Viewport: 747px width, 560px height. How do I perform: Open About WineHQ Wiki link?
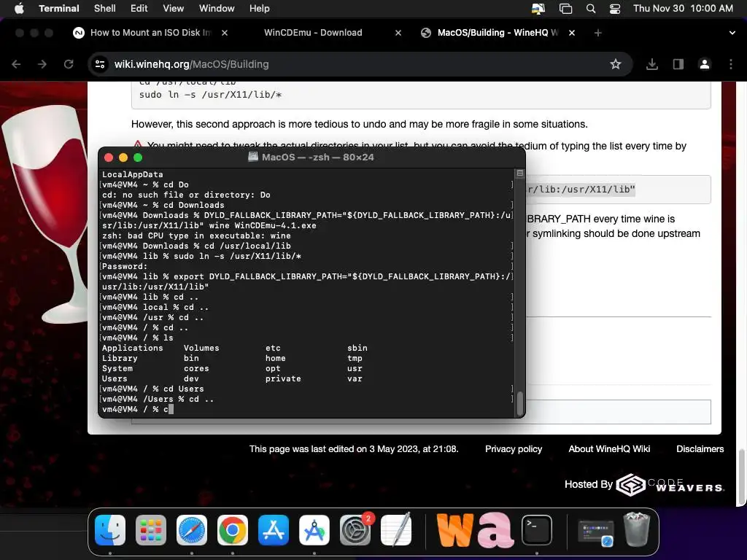pyautogui.click(x=609, y=448)
